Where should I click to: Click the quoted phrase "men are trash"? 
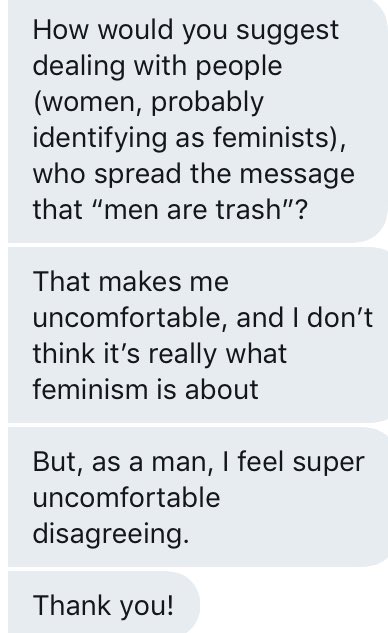(x=192, y=209)
